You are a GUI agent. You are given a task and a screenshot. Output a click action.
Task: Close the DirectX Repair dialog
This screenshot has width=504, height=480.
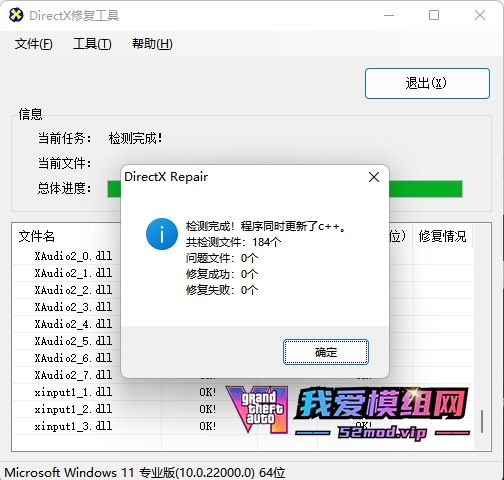pyautogui.click(x=374, y=177)
